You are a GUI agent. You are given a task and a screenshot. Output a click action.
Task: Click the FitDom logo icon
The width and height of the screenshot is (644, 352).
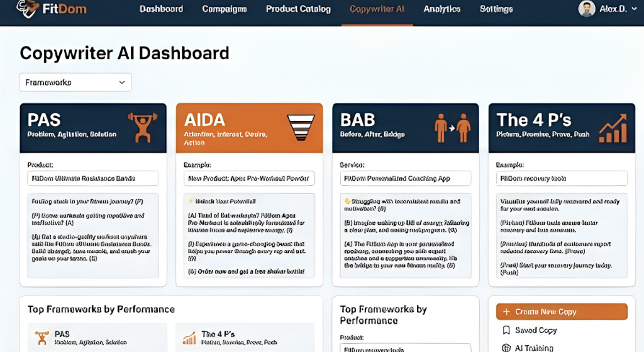[28, 9]
